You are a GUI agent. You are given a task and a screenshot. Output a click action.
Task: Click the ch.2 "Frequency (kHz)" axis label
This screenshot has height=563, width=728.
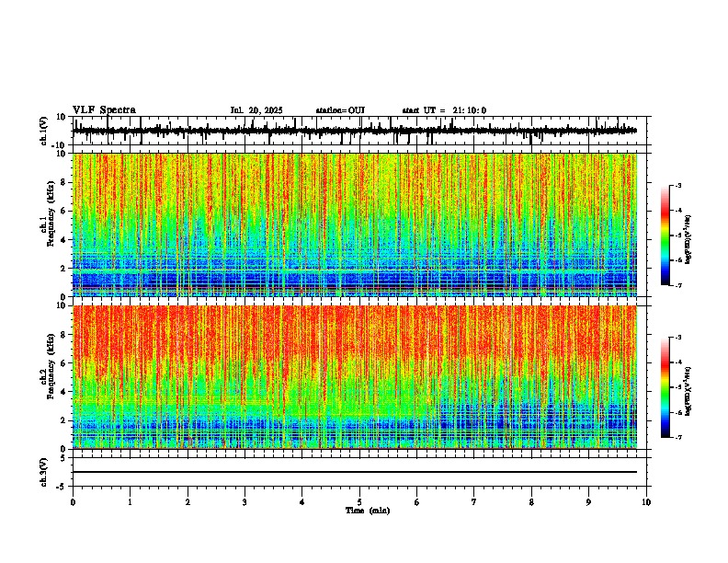(x=51, y=366)
